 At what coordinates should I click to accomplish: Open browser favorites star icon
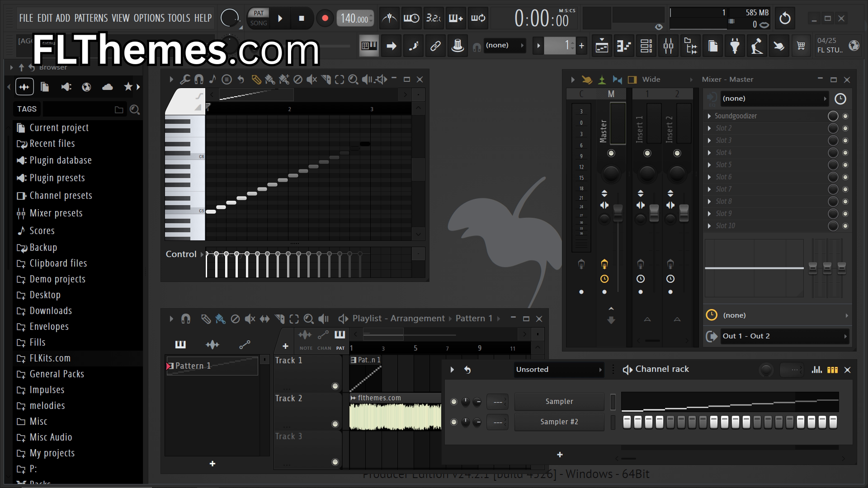pos(128,87)
